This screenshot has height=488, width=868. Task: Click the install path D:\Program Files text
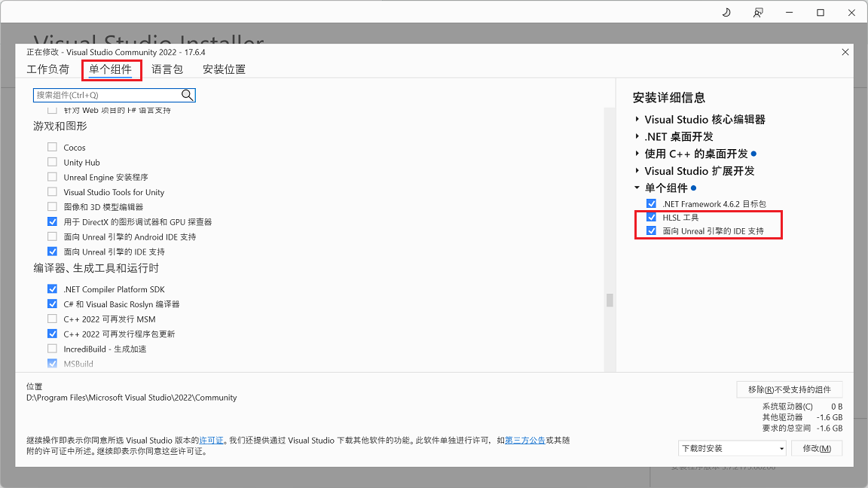pos(132,398)
